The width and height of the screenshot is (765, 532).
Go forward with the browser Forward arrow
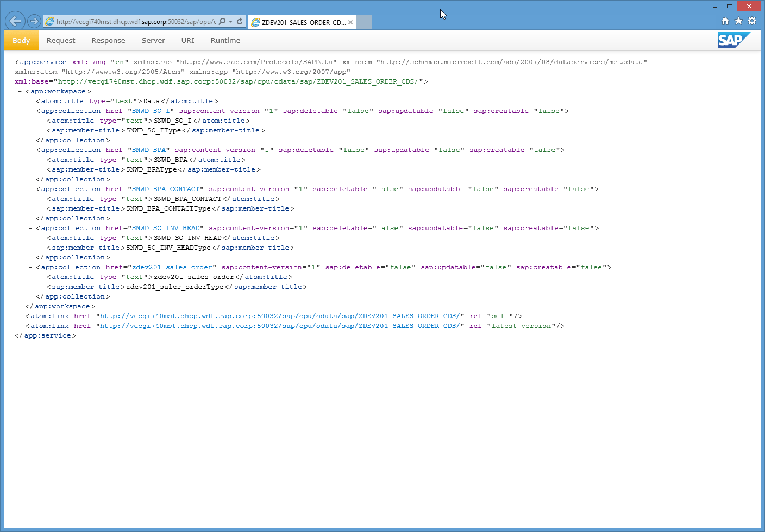point(34,21)
